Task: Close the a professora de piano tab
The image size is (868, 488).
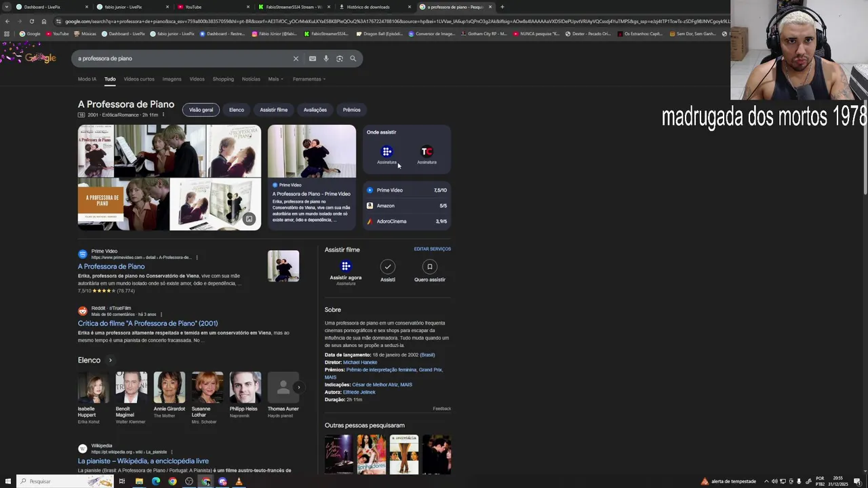Action: click(490, 7)
